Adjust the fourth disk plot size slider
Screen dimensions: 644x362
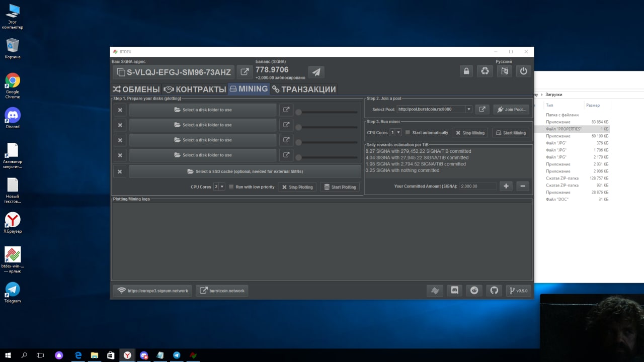[328, 157]
